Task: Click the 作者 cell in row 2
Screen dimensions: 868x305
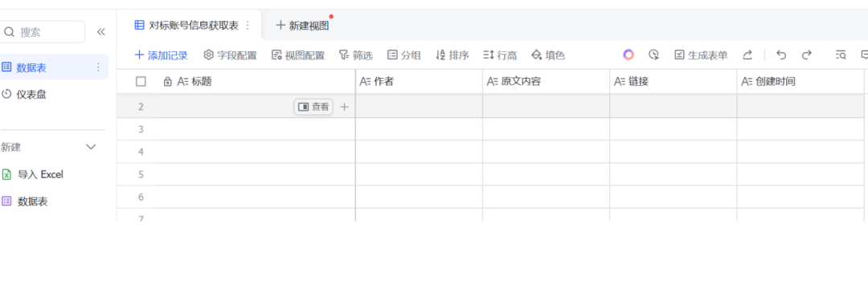Action: pyautogui.click(x=419, y=107)
